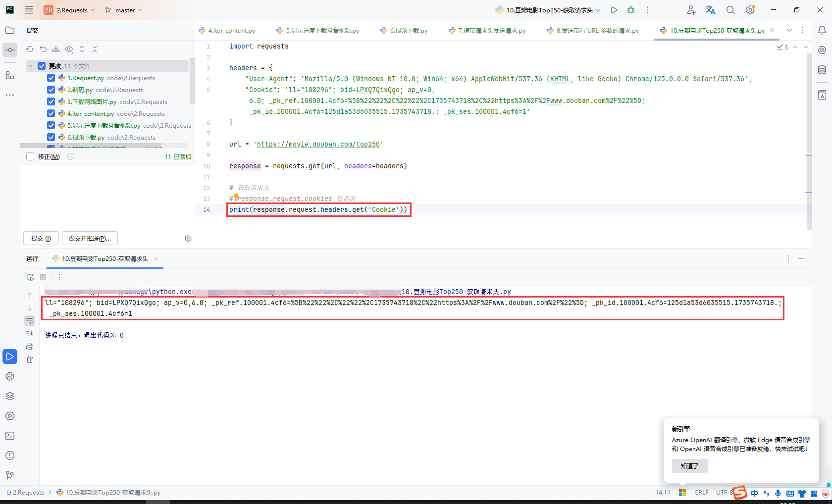Image resolution: width=832 pixels, height=504 pixels.
Task: Print the console output with the printer icon
Action: pos(30,347)
